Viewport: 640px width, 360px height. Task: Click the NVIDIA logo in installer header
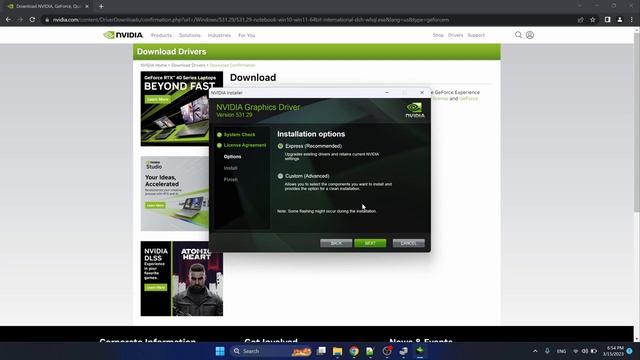pos(415,110)
